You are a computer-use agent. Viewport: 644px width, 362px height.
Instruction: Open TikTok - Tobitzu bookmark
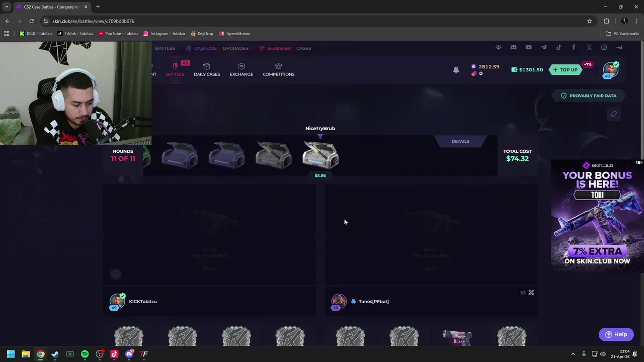click(x=75, y=33)
